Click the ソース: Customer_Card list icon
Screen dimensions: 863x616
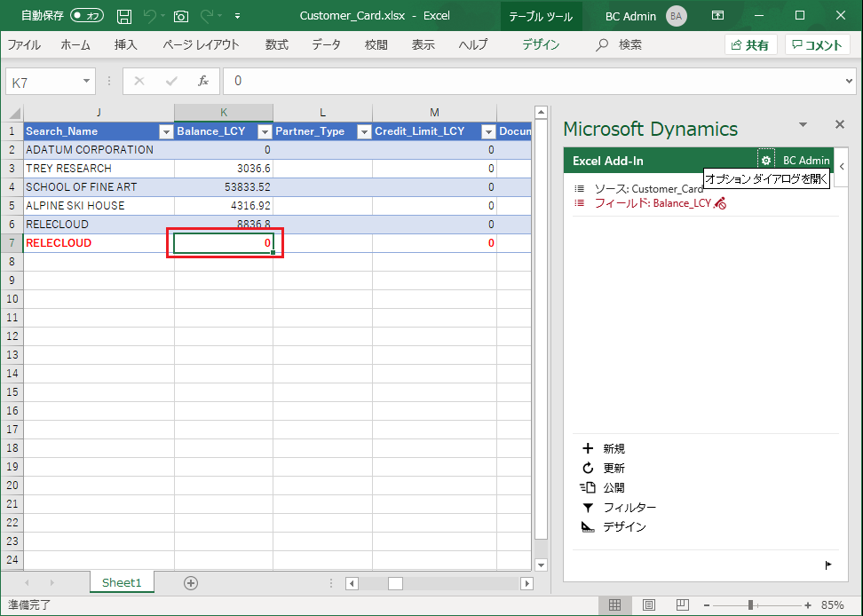pos(579,189)
